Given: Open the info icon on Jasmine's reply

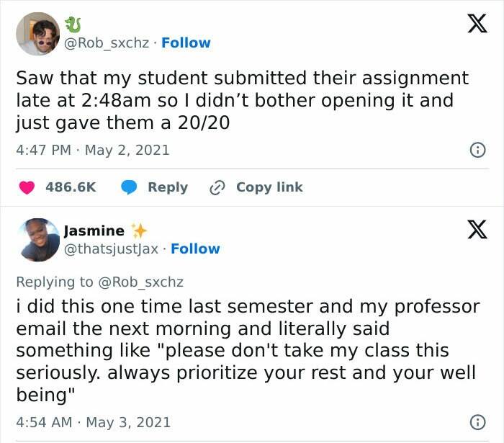Looking at the screenshot, I should point(476,421).
